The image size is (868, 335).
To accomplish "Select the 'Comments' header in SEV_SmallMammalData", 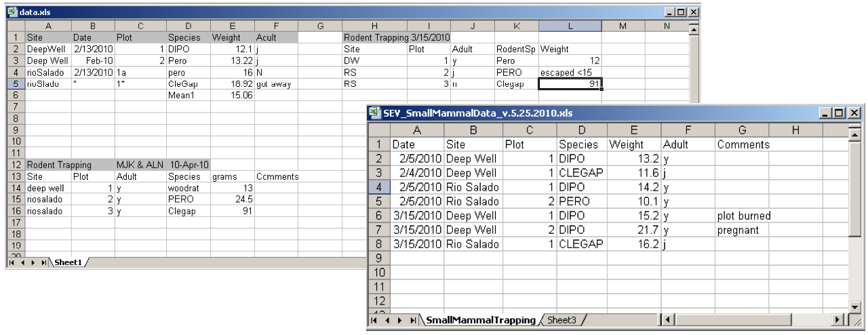I will click(x=742, y=144).
